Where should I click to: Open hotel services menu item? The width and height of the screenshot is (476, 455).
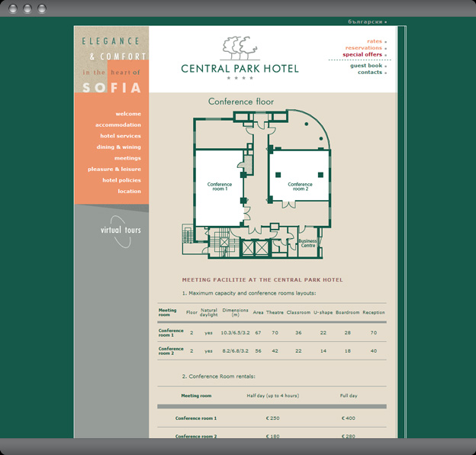click(x=121, y=136)
